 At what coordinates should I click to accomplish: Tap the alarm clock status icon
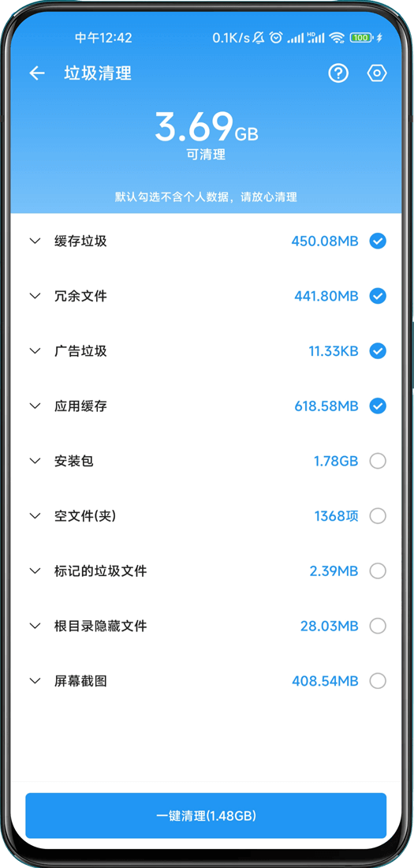coord(276,38)
